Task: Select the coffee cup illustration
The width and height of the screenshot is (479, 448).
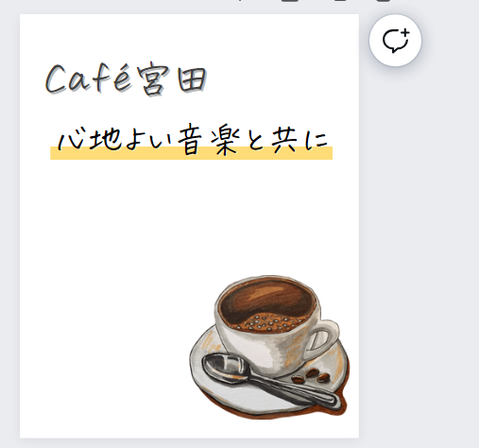Action: pyautogui.click(x=270, y=347)
